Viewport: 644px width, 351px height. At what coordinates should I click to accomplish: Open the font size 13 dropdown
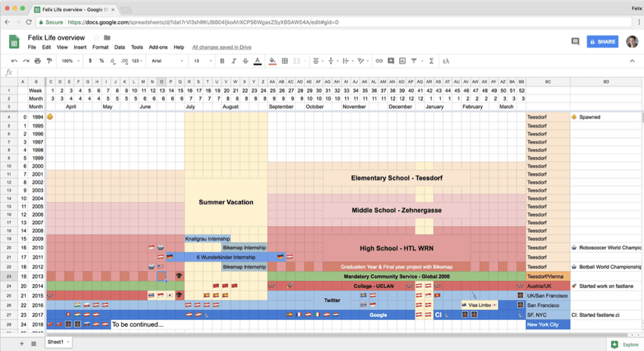pyautogui.click(x=202, y=61)
